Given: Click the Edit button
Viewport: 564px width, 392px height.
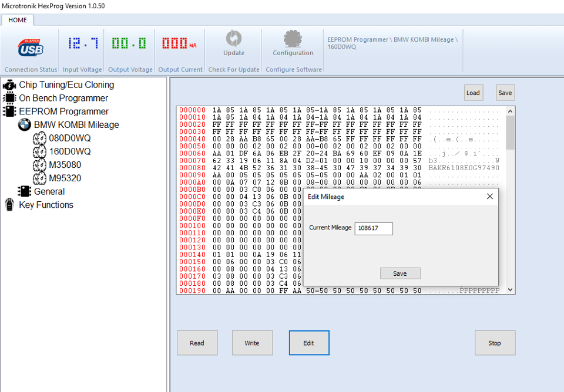Looking at the screenshot, I should 309,343.
